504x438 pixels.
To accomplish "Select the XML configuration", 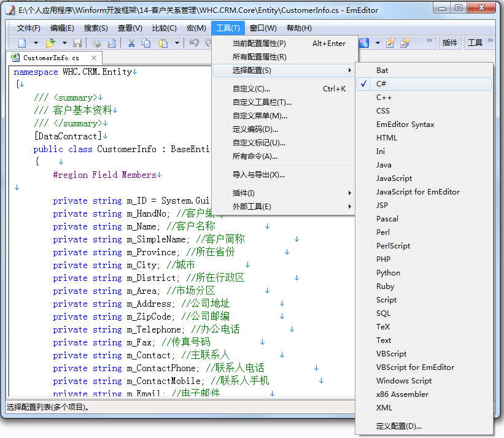I will (x=424, y=407).
